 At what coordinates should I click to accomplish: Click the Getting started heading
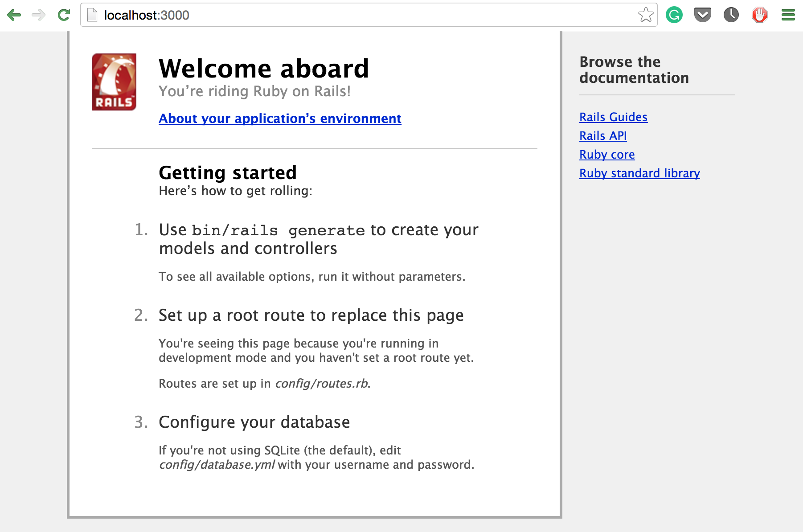228,173
